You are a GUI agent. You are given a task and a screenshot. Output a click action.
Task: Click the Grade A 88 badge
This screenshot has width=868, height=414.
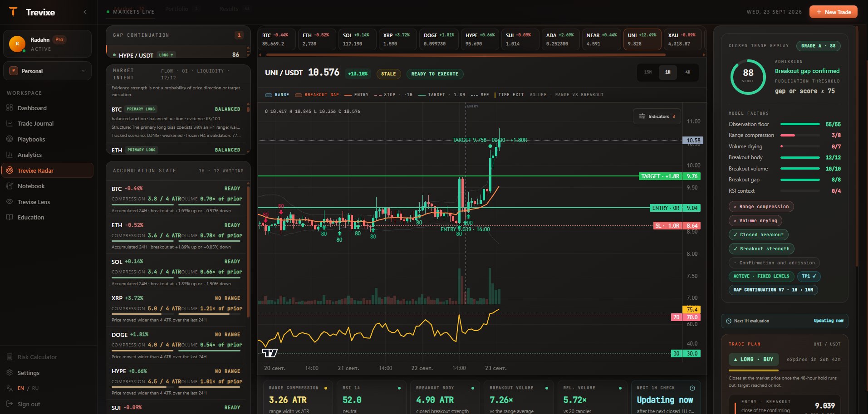coord(818,46)
